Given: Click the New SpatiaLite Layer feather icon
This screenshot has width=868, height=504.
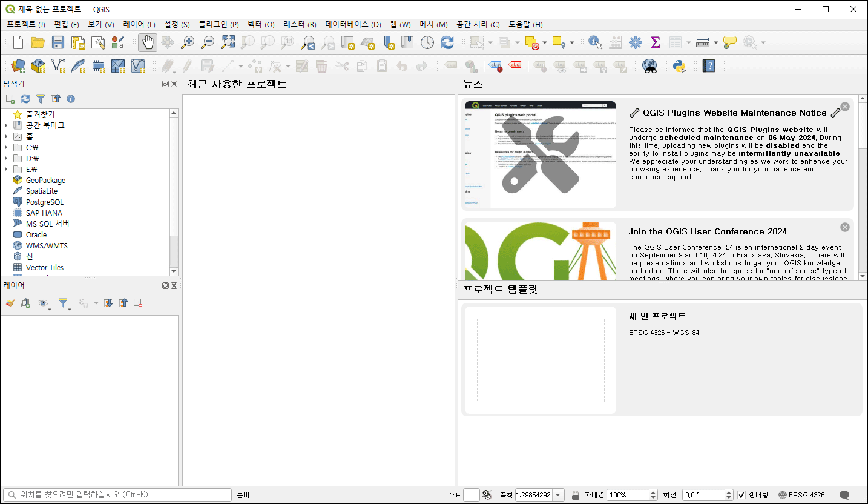Looking at the screenshot, I should click(x=78, y=65).
